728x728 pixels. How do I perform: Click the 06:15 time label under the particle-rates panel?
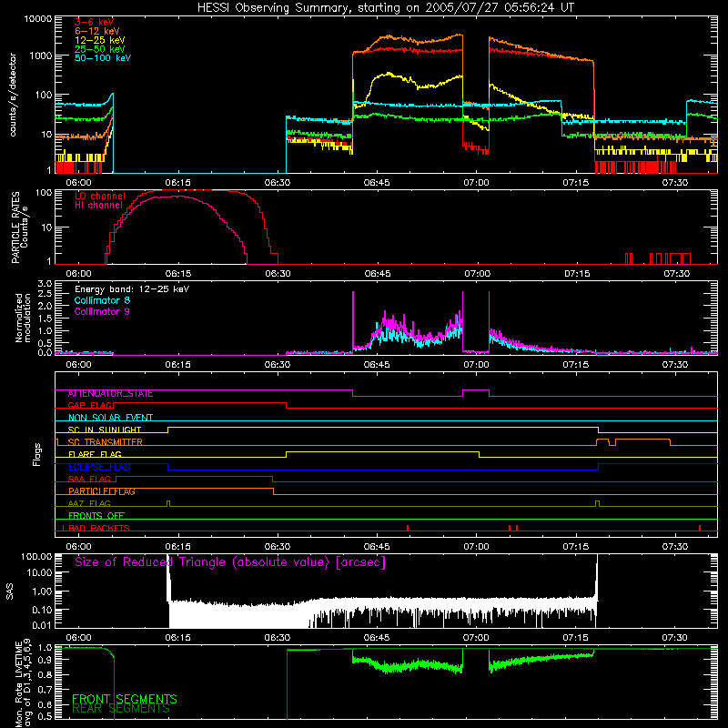click(177, 274)
